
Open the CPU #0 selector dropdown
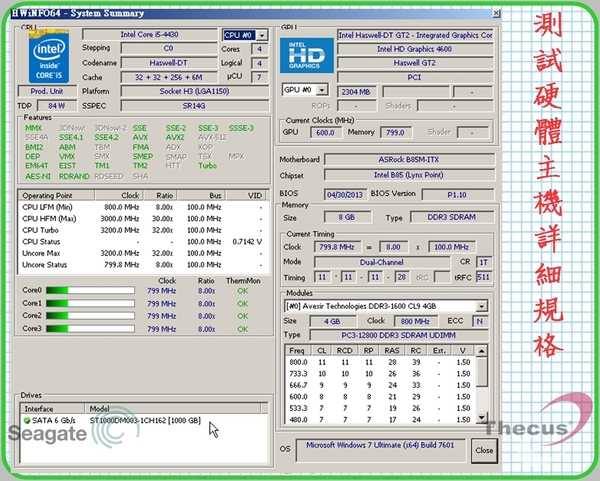pos(261,35)
